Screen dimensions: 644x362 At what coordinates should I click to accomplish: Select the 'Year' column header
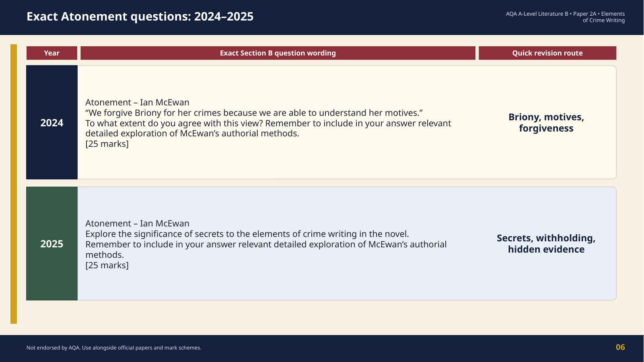tap(52, 53)
